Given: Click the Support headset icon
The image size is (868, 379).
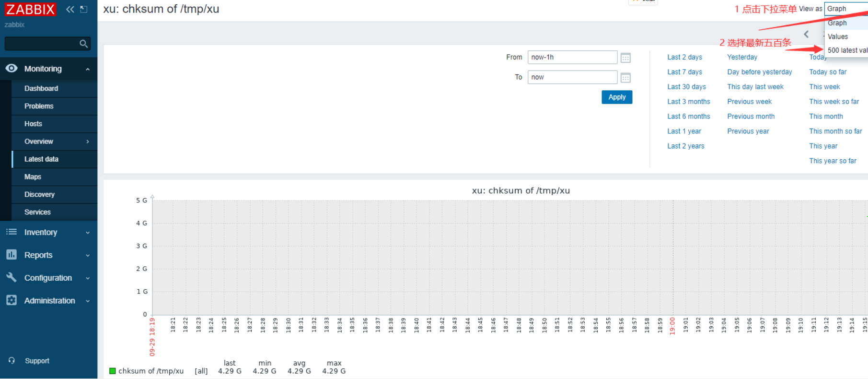Looking at the screenshot, I should click(12, 360).
